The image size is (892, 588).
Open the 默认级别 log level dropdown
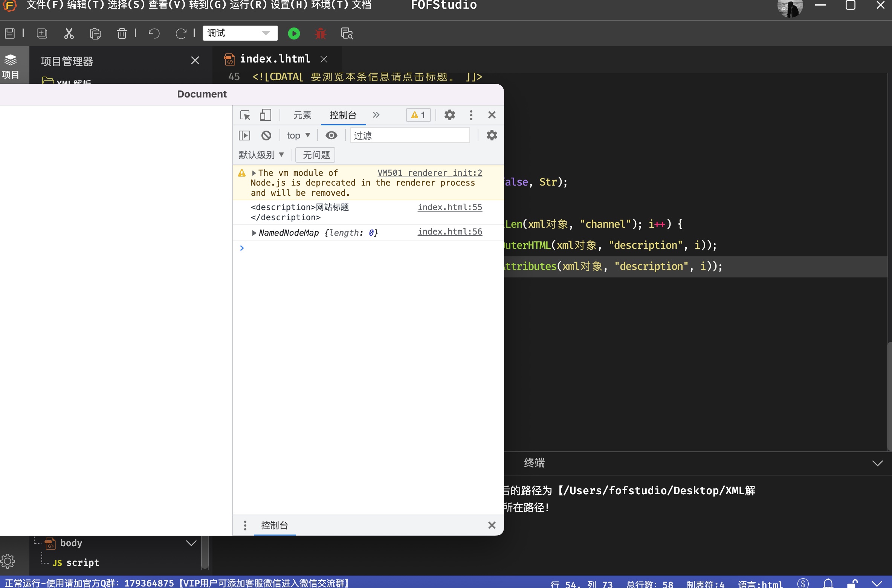(x=261, y=155)
